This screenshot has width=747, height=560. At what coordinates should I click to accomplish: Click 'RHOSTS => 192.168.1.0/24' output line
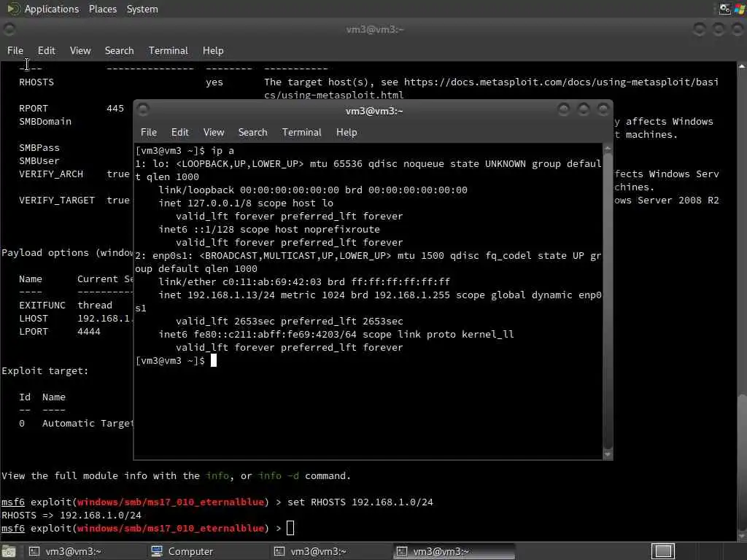[71, 516]
